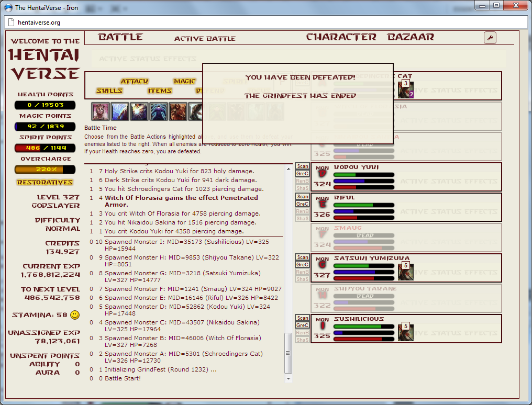
Task: Open the Battle menu
Action: (x=120, y=37)
